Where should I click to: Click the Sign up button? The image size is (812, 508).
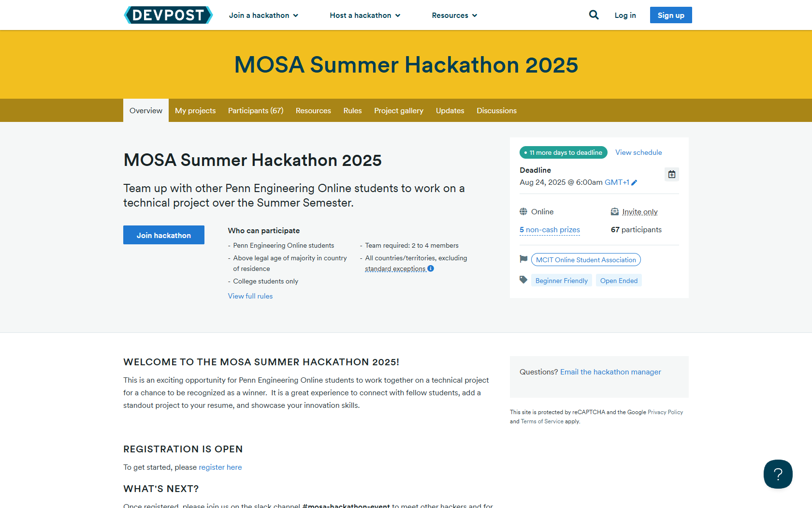(671, 15)
